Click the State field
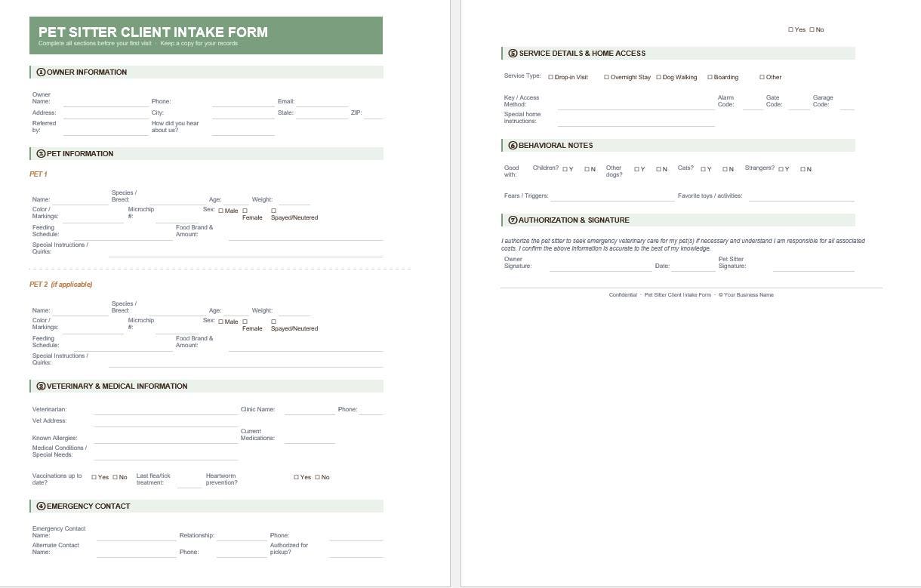 click(x=322, y=114)
